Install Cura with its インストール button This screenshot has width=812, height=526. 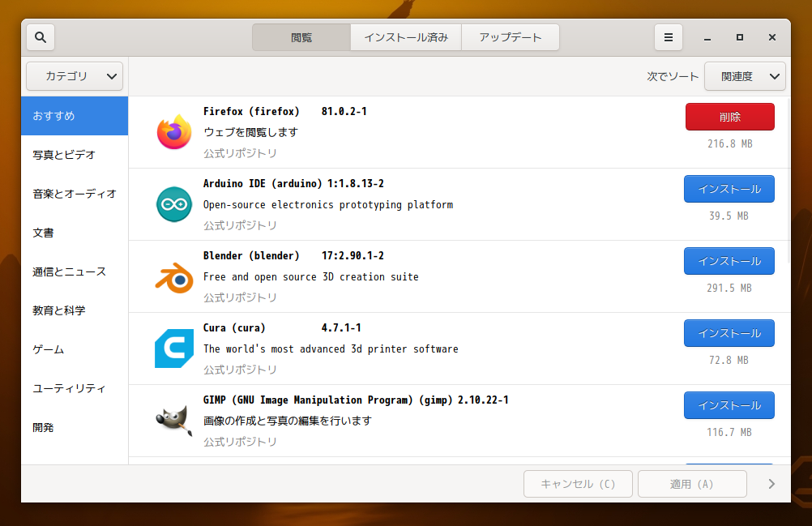pos(729,333)
